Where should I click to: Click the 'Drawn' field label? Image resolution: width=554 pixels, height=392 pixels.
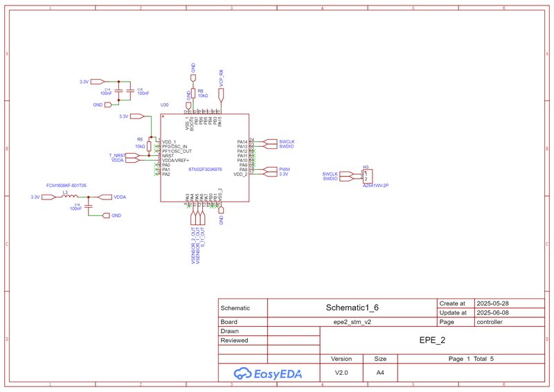(x=229, y=331)
